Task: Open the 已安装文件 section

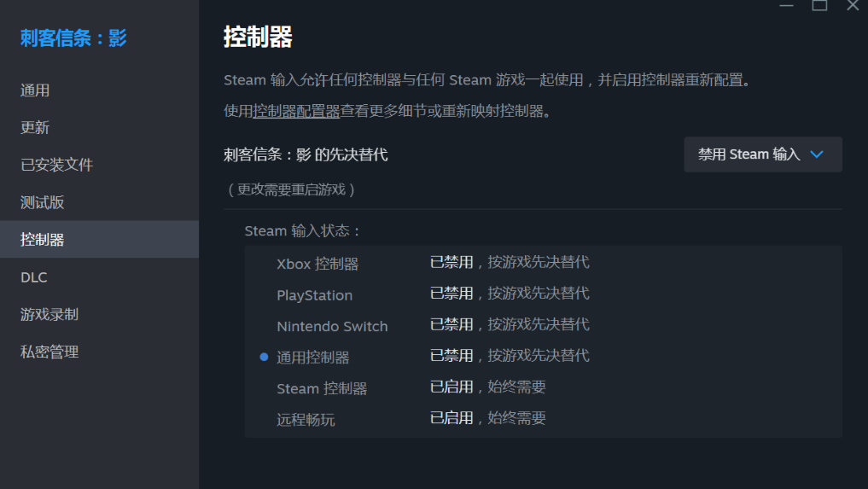Action: click(56, 165)
